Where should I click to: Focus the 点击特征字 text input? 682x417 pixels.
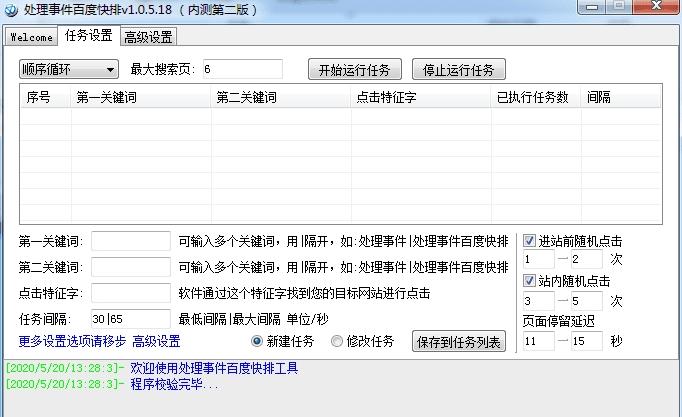(131, 293)
